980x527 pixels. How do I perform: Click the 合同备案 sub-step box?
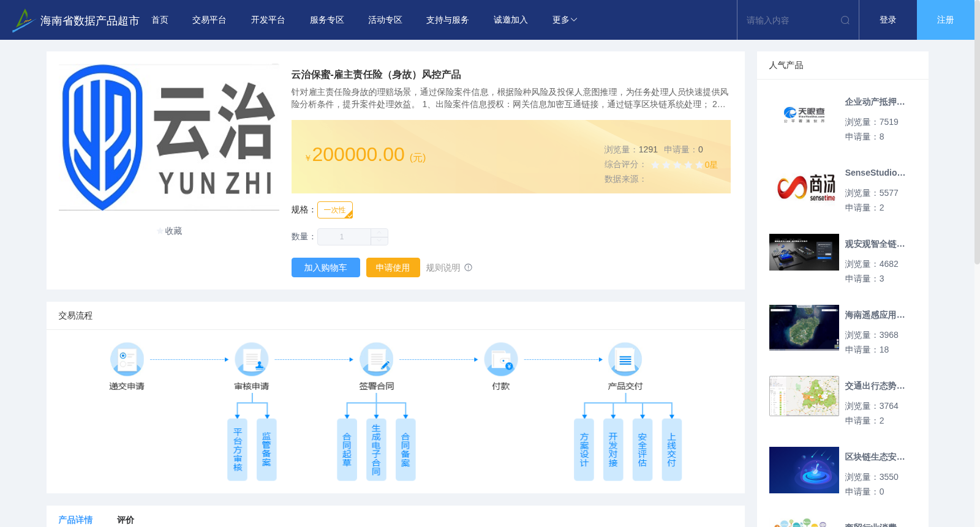[x=405, y=450]
